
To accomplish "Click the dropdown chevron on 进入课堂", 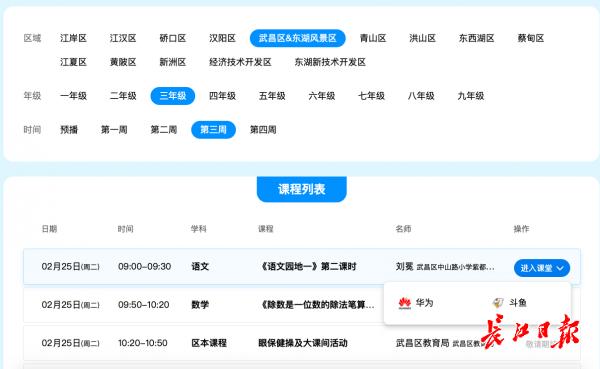I will tap(560, 268).
